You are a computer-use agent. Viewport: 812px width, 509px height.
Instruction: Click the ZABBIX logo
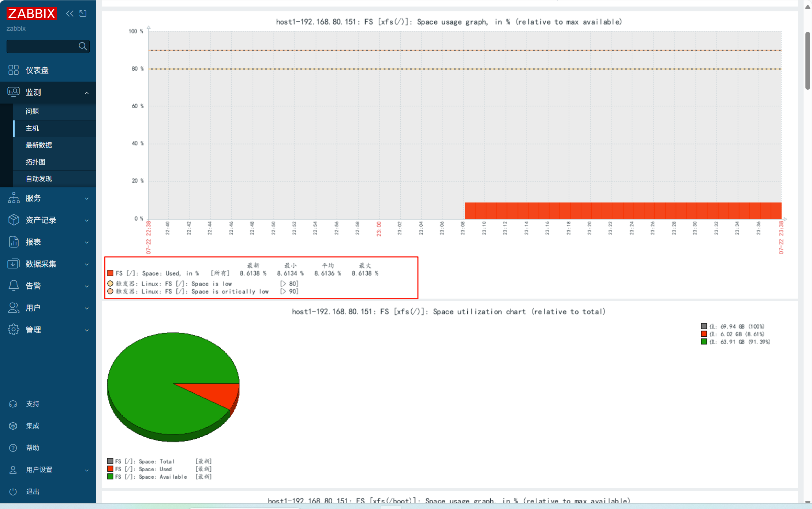[31, 14]
